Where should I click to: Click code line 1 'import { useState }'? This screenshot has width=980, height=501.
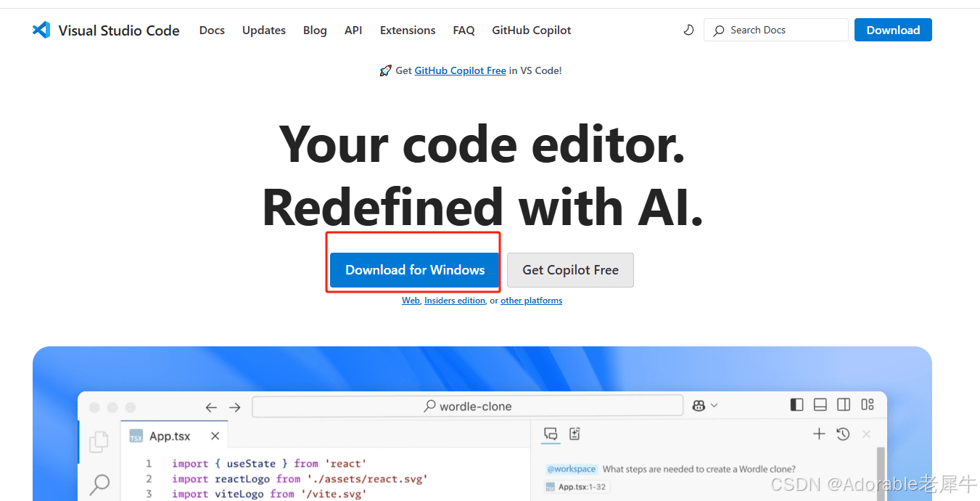point(269,463)
